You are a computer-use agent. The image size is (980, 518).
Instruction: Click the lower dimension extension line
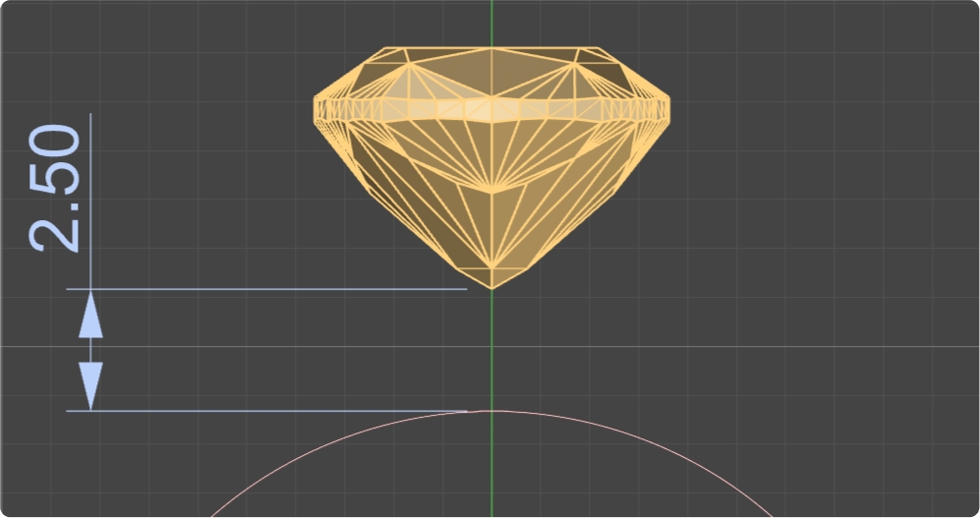pyautogui.click(x=275, y=411)
